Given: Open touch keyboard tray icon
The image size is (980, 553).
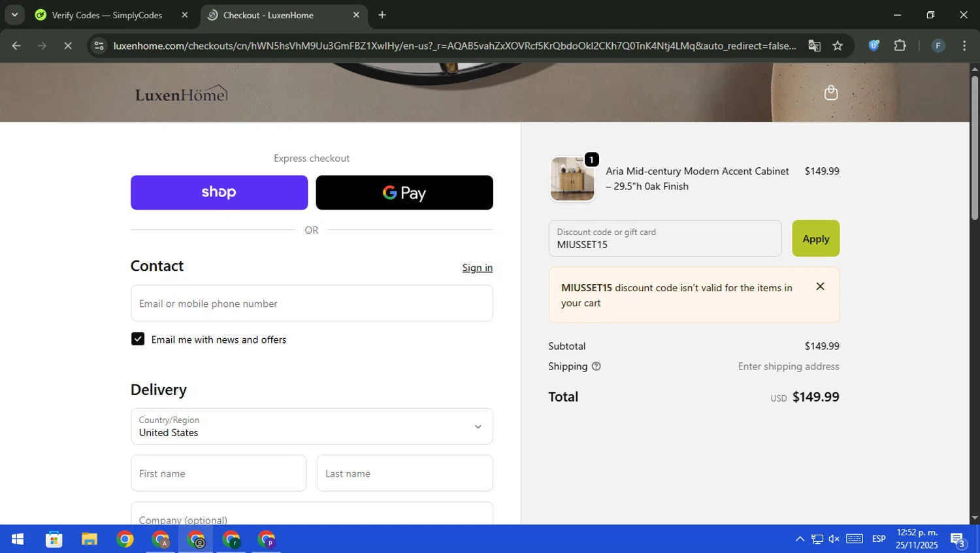Looking at the screenshot, I should 855,539.
